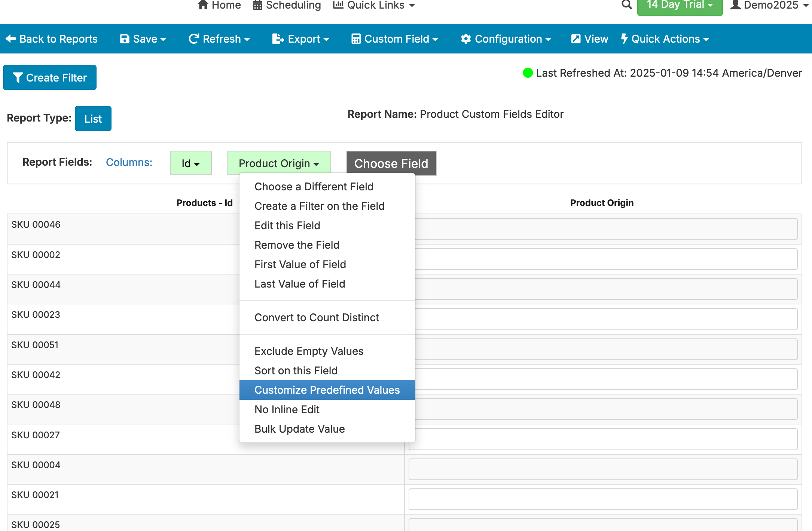This screenshot has width=812, height=531.
Task: Click the Export icon in the toolbar
Action: pos(278,39)
